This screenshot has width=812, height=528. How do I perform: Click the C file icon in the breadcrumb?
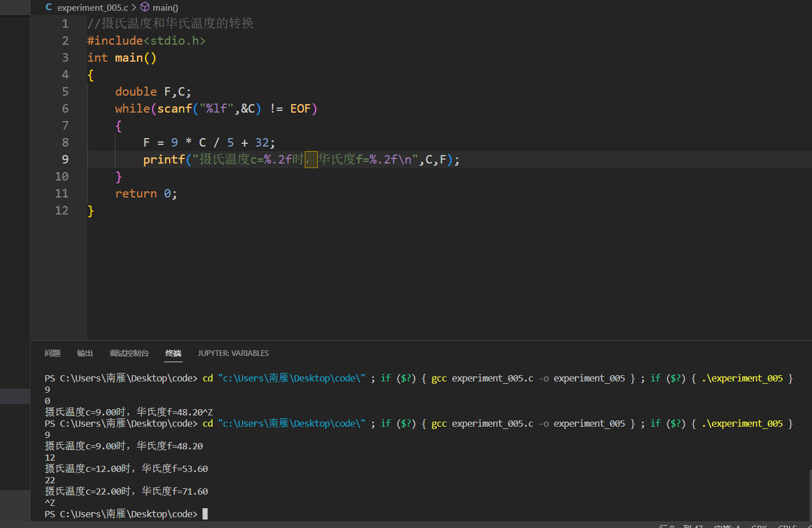coord(49,7)
